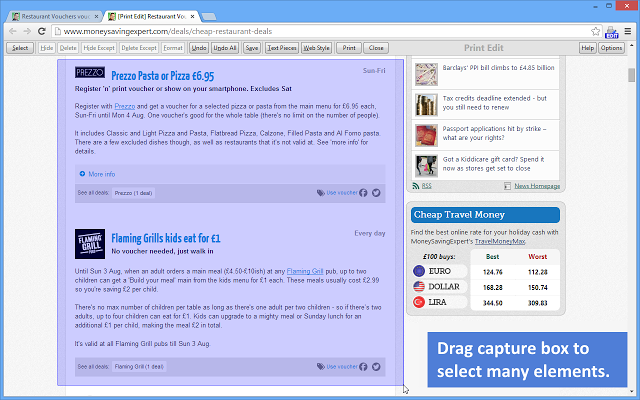Click the vertical scrollbar thumb
Viewport: 640px width, 400px height.
pos(631,75)
